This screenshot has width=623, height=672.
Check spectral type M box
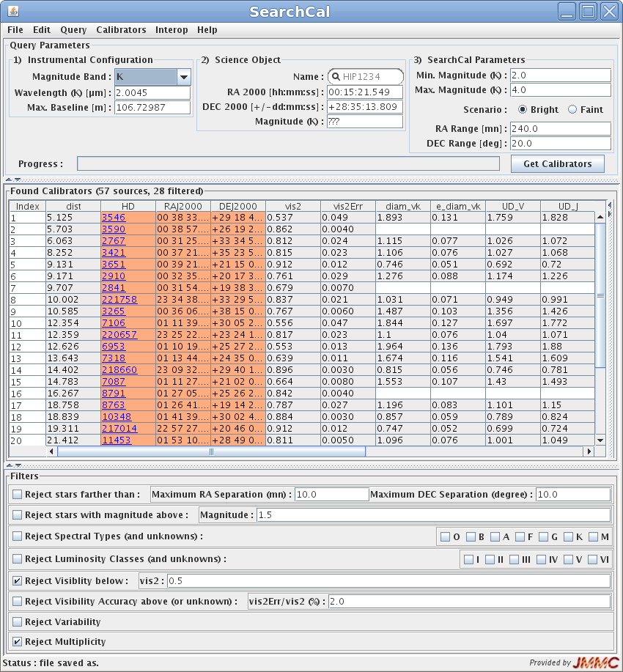point(594,537)
